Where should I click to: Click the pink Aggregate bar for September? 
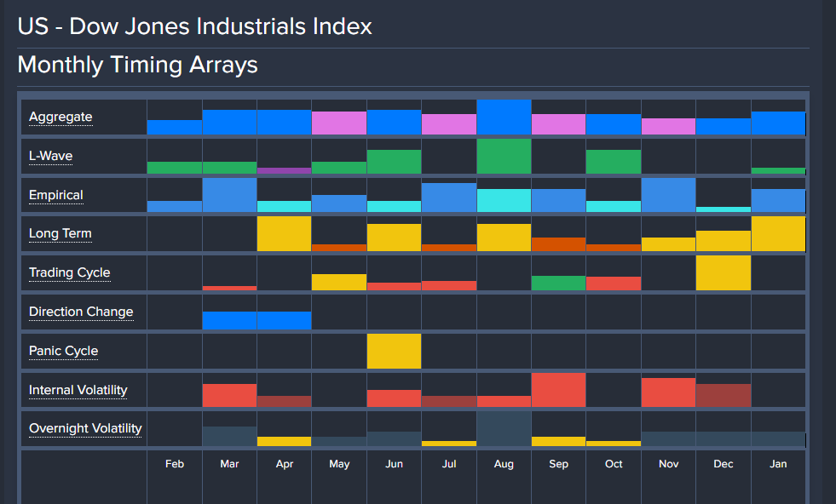559,124
